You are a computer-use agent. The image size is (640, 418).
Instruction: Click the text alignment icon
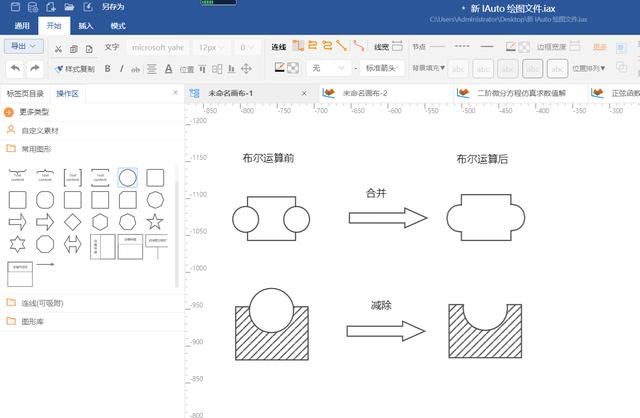click(x=151, y=69)
